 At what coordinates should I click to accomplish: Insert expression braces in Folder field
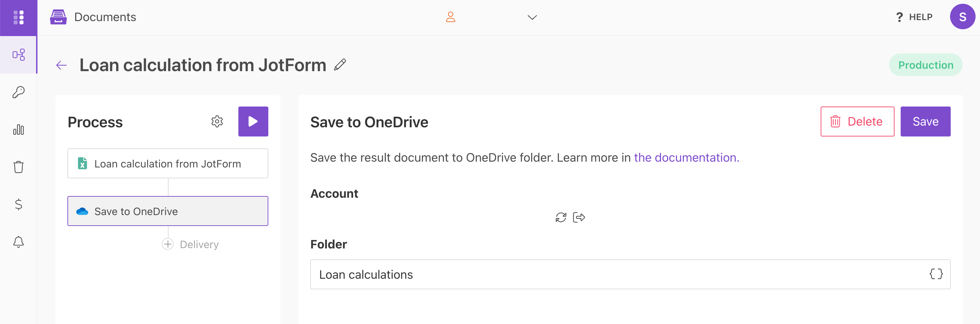[x=936, y=274]
